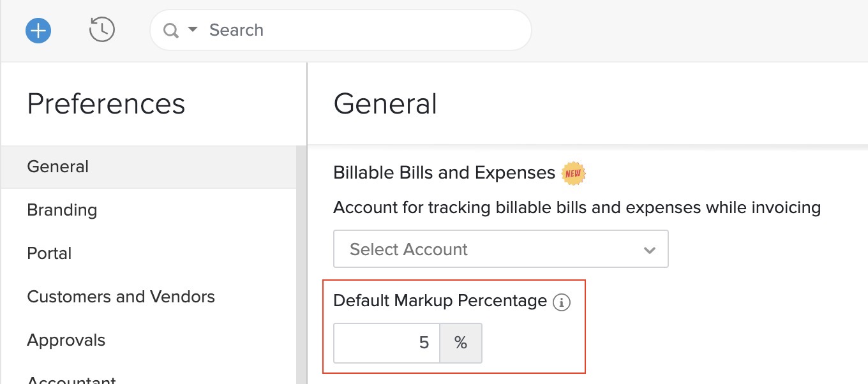Select General in the Preferences sidebar
The image size is (868, 384).
[57, 166]
